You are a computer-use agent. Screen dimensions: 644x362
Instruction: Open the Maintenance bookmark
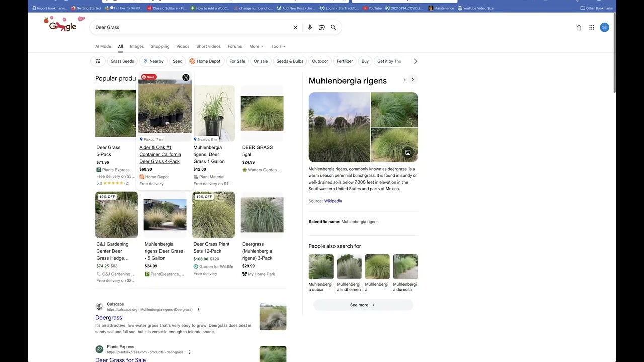click(441, 8)
